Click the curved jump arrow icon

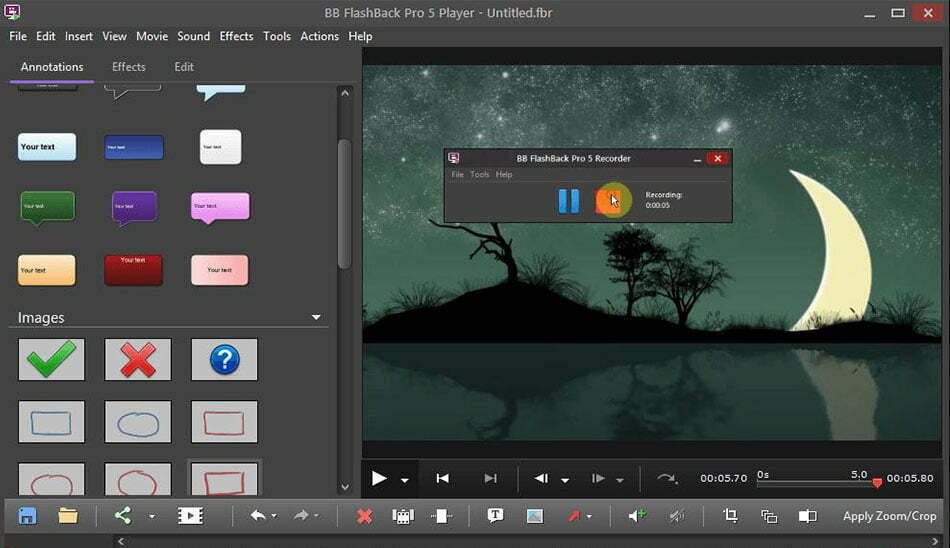pos(666,478)
